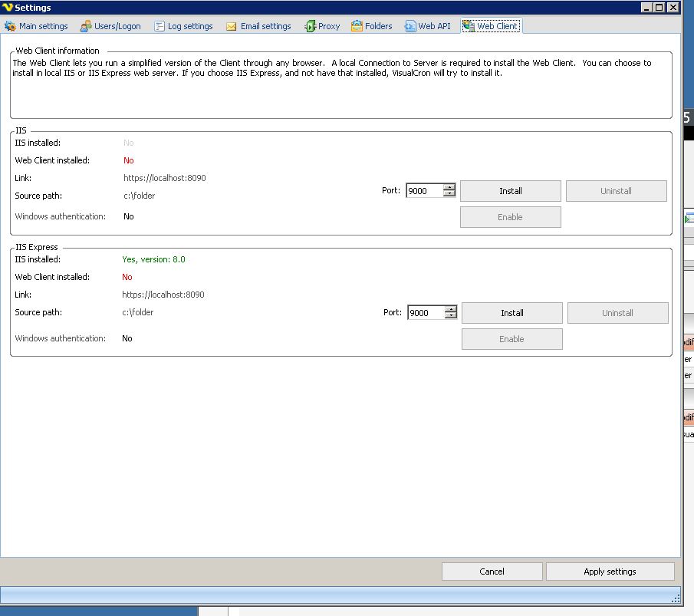
Task: Raise the IIS Express port value by one step
Action: [x=451, y=309]
